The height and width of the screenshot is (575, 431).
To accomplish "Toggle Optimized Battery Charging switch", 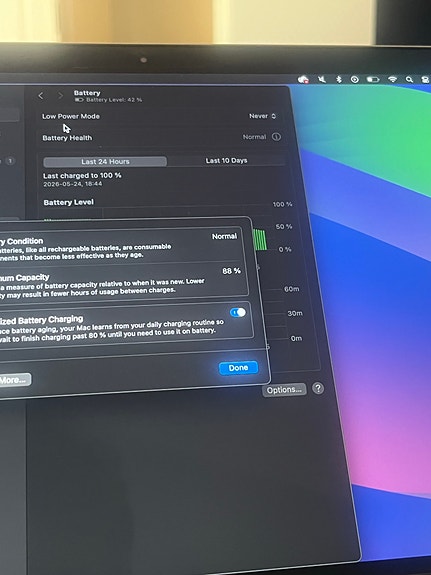I will click(x=238, y=312).
